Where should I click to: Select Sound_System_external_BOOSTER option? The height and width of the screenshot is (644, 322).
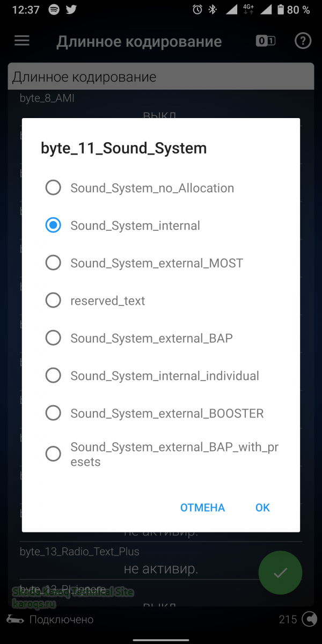click(x=161, y=413)
